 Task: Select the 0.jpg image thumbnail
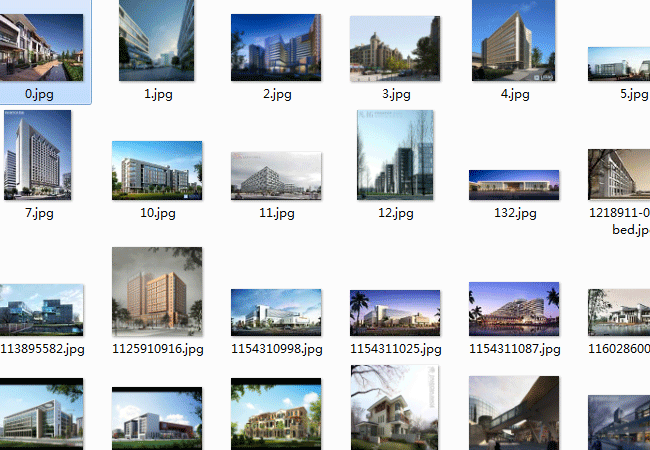pos(41,47)
